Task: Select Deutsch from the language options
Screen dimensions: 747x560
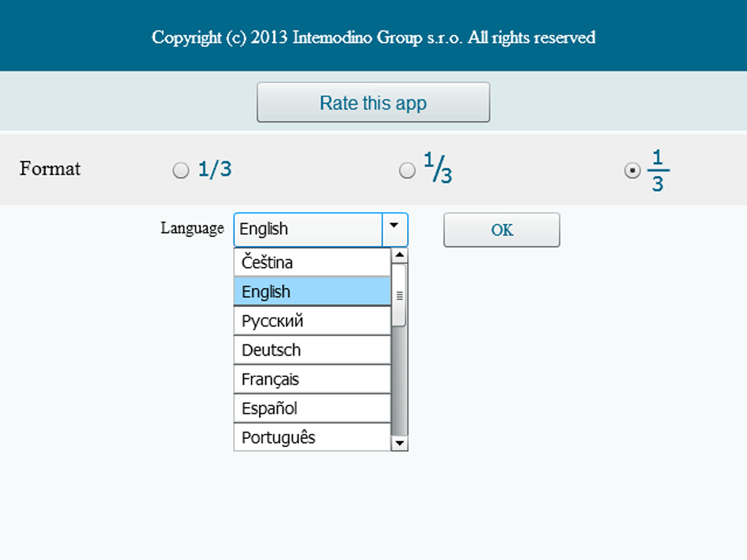Action: pos(312,350)
